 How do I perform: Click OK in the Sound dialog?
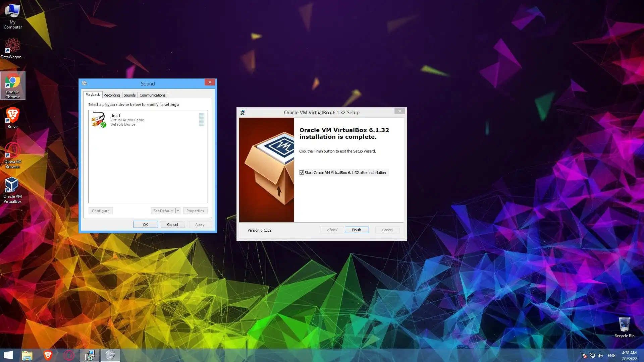point(145,225)
